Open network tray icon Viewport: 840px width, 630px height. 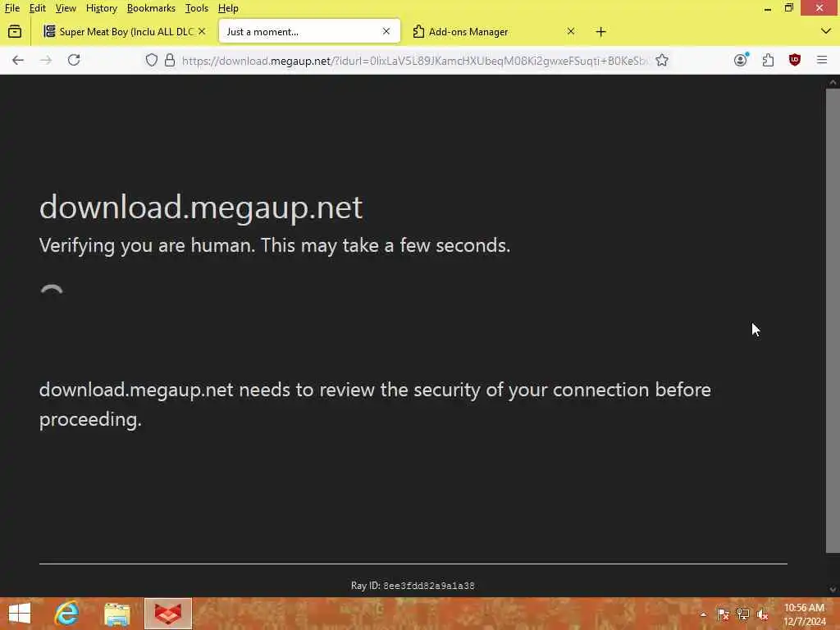742,614
